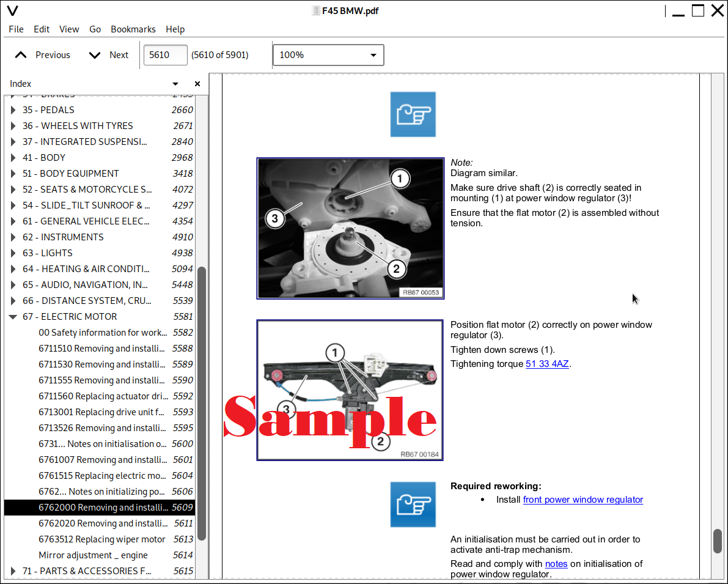Click the page number input field
Screen dimensions: 728x584
(x=165, y=55)
